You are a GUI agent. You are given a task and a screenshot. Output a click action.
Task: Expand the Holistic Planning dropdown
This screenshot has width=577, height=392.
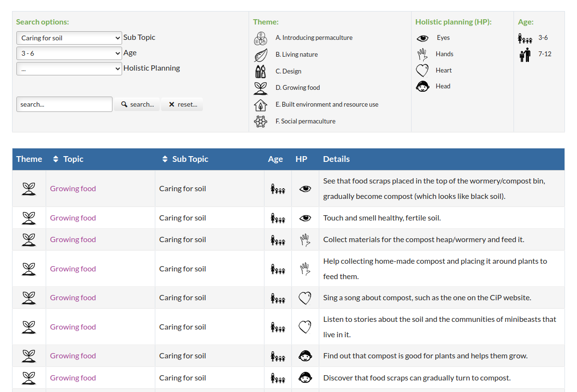69,69
